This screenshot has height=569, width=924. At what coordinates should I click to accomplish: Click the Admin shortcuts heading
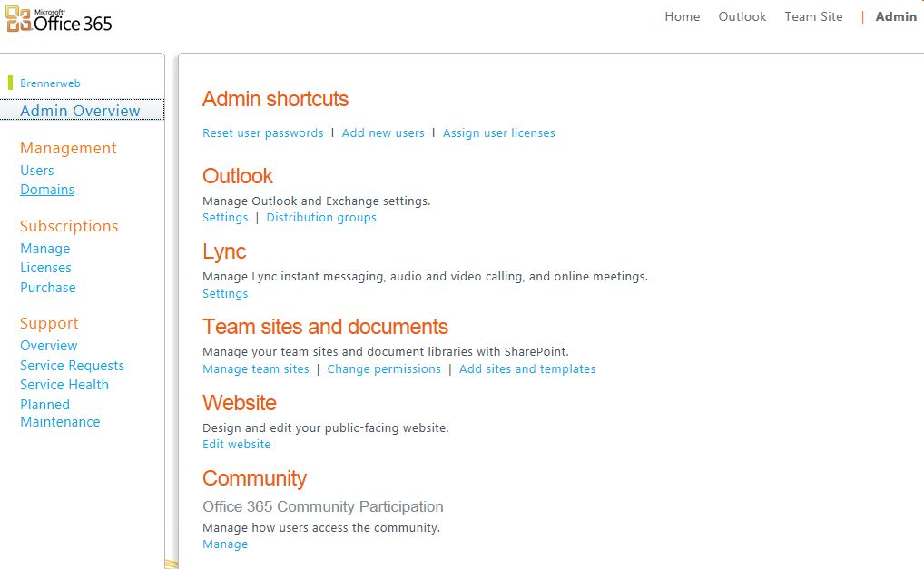click(x=275, y=99)
